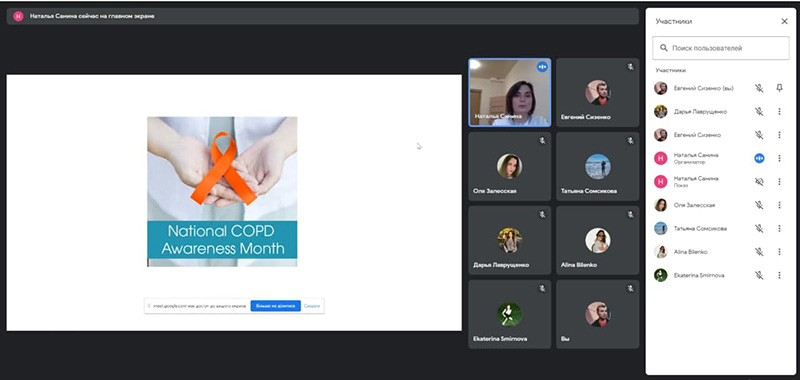Select Наталья Санина video tile
Image resolution: width=800 pixels, height=380 pixels.
(510, 92)
